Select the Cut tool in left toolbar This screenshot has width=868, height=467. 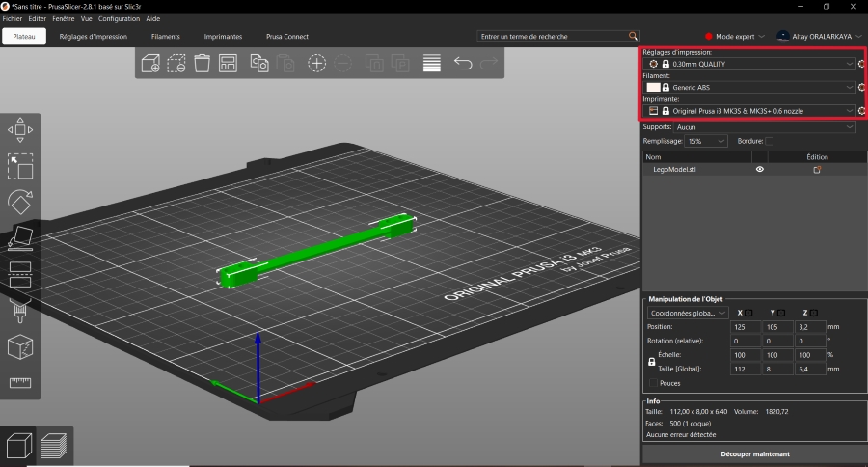pos(20,275)
